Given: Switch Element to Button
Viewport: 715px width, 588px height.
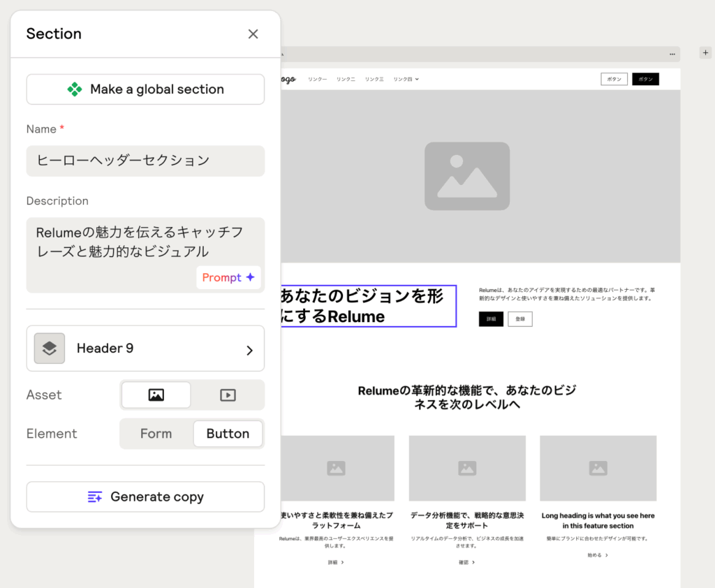Looking at the screenshot, I should tap(228, 434).
